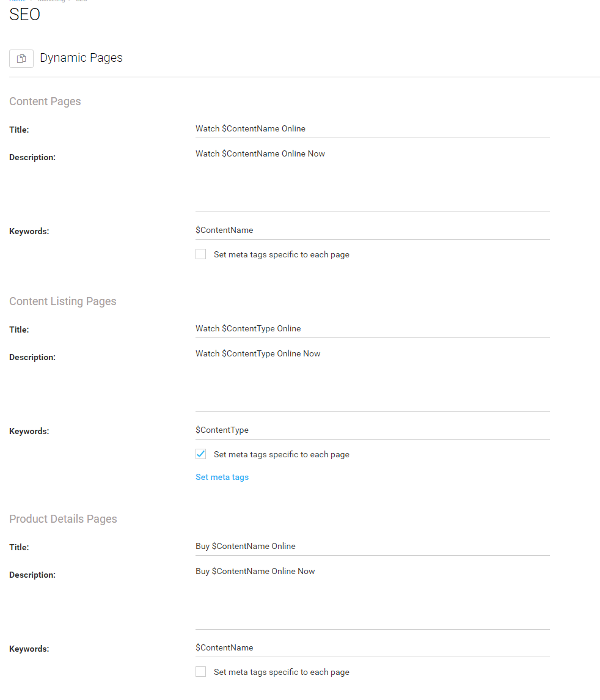This screenshot has width=600, height=700.
Task: Click the Product Details Pages section heading
Action: [x=64, y=519]
